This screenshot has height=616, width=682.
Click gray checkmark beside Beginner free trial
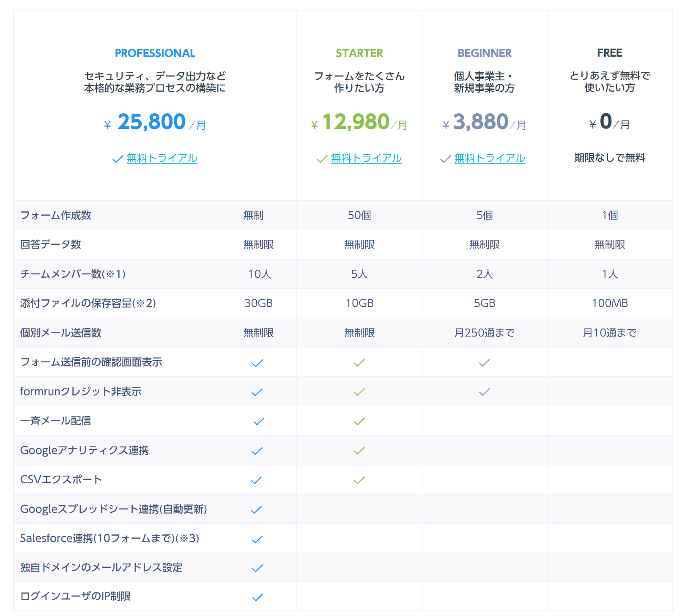pyautogui.click(x=445, y=159)
